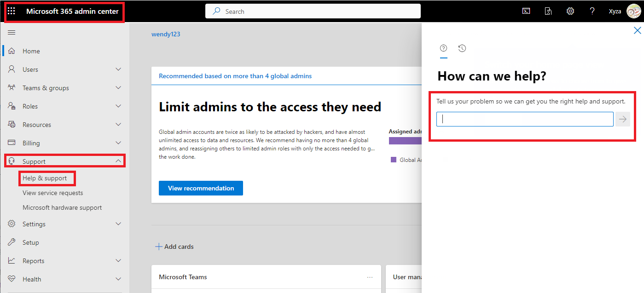Open the Settings gear in the top bar
644x293 pixels.
click(570, 11)
